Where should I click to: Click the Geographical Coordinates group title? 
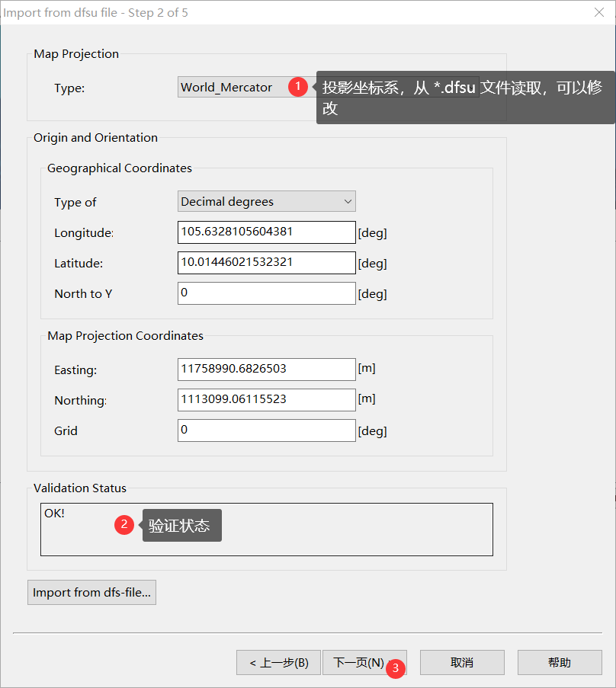click(120, 168)
